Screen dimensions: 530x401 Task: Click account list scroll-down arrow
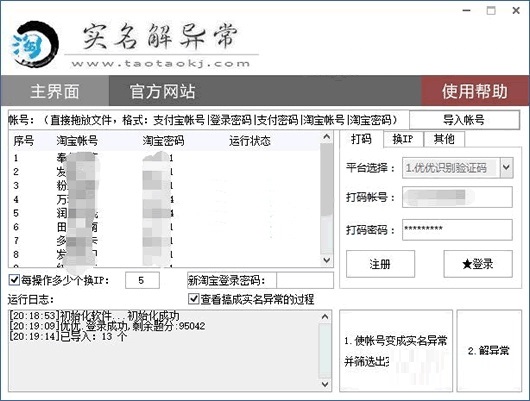pos(327,260)
